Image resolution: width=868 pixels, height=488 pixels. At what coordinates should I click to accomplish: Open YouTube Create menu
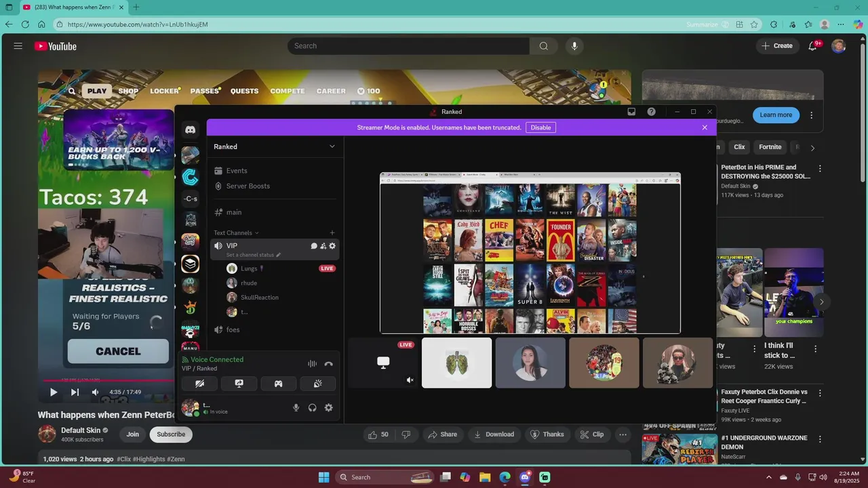click(x=777, y=46)
